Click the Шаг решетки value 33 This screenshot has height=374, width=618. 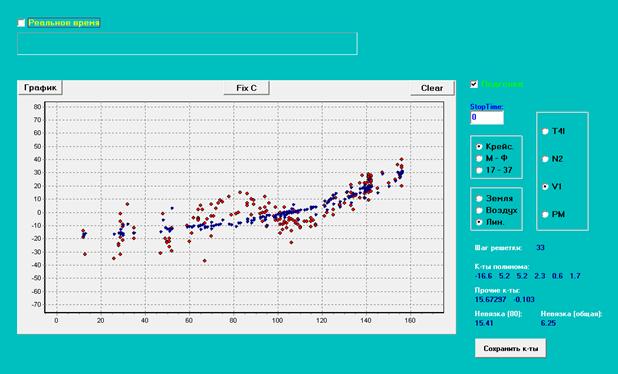pos(540,248)
